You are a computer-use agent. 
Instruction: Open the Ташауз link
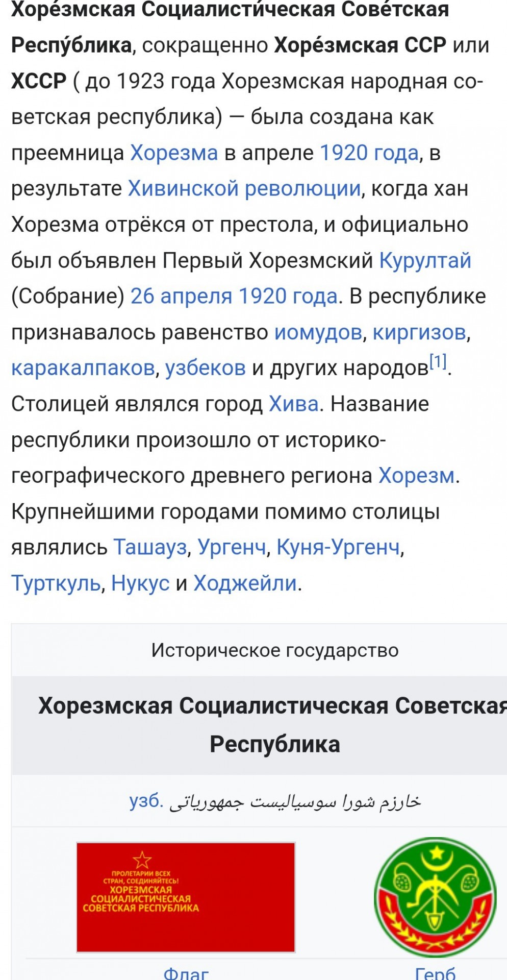pos(150,547)
